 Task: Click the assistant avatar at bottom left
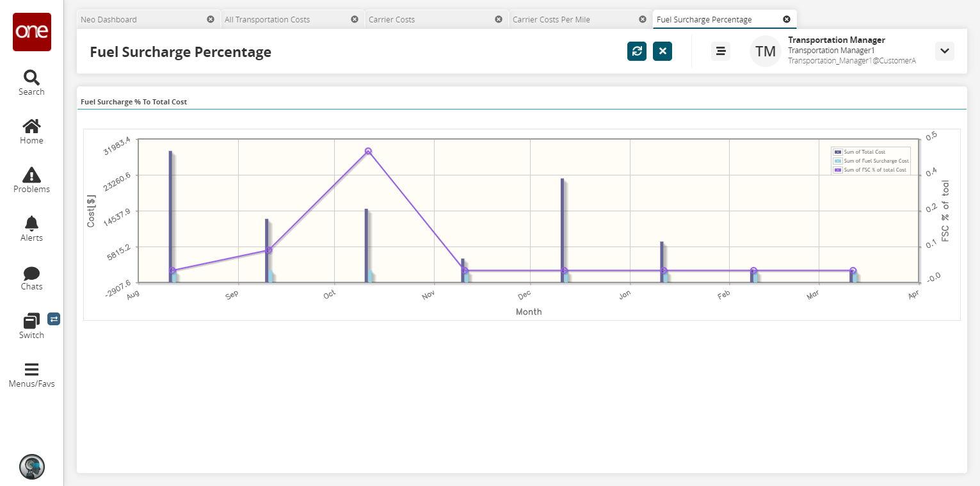(x=31, y=467)
